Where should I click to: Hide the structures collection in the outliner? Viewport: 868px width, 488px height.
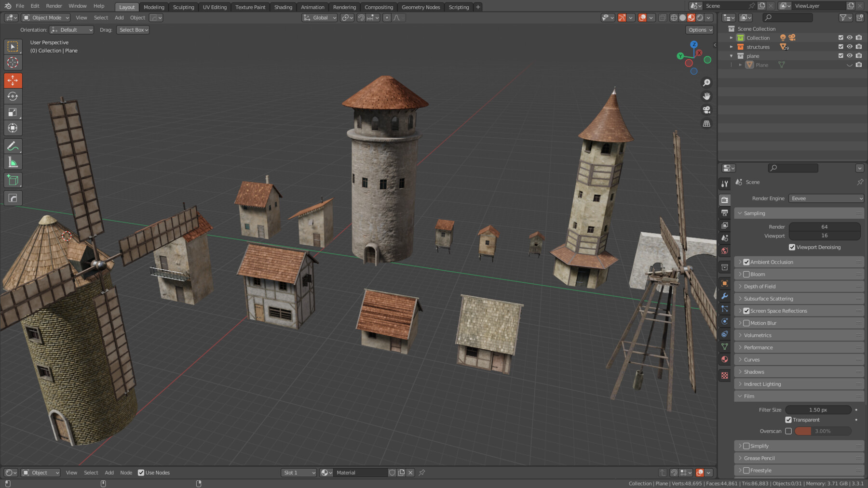[850, 47]
